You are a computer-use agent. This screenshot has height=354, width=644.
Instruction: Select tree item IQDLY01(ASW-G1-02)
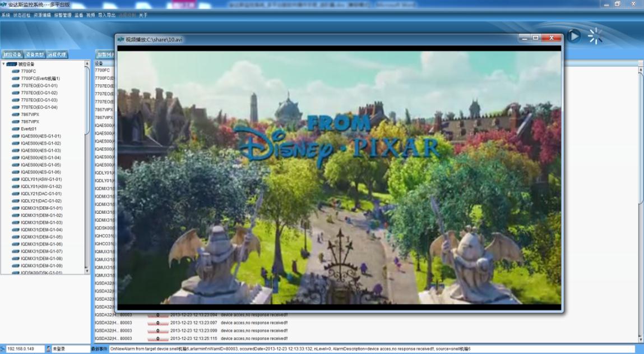[41, 186]
